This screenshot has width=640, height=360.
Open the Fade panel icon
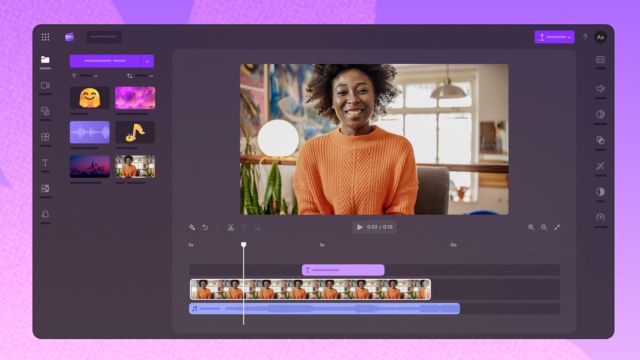coord(600,114)
